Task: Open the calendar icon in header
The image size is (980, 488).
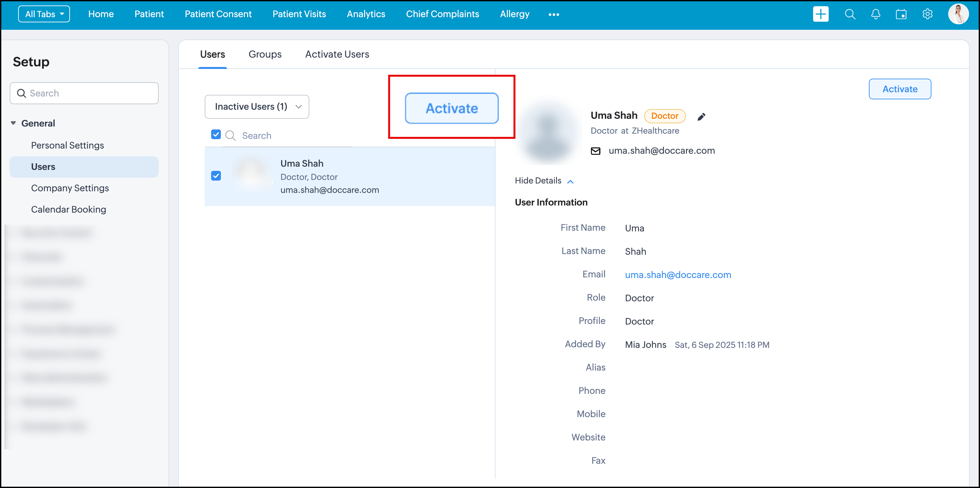Action: tap(901, 14)
